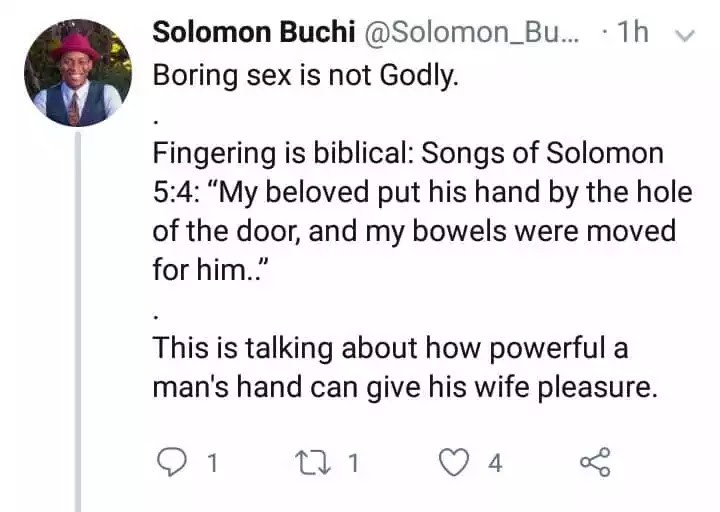Open the Solomon Buchi display name

coord(253,33)
